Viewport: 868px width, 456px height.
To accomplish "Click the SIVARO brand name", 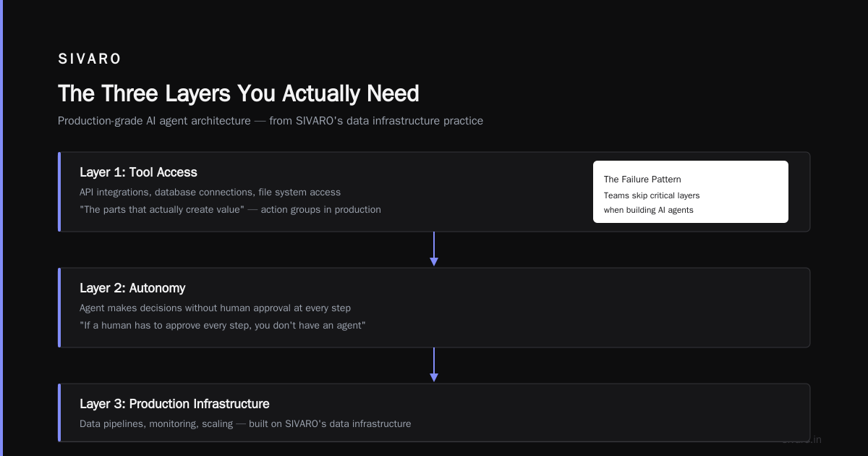I will 90,59.
